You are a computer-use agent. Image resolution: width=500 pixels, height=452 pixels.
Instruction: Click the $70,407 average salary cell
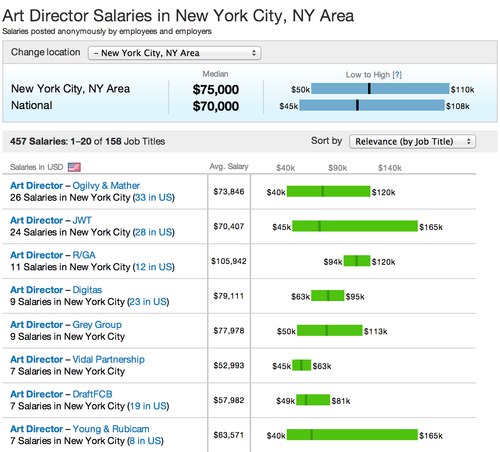229,226
